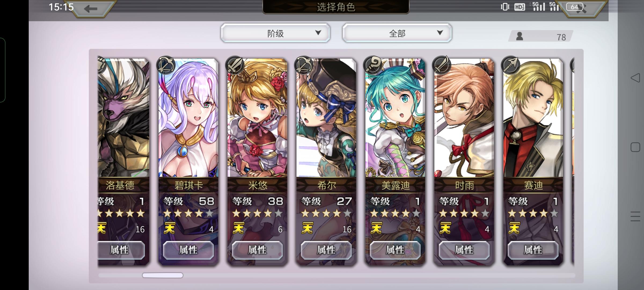Viewport: 644px width, 290px height.
Task: Click the arrow on the 阶级 dropdown
Action: pyautogui.click(x=318, y=32)
